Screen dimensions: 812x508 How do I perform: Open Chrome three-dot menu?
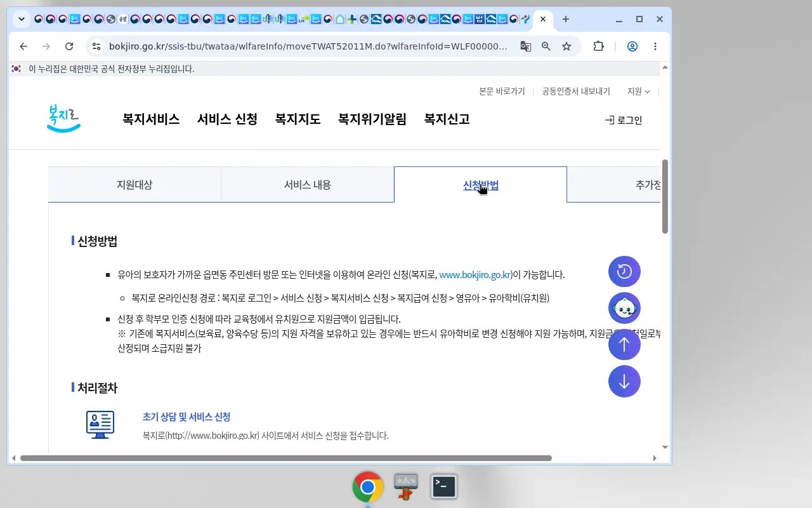[655, 46]
